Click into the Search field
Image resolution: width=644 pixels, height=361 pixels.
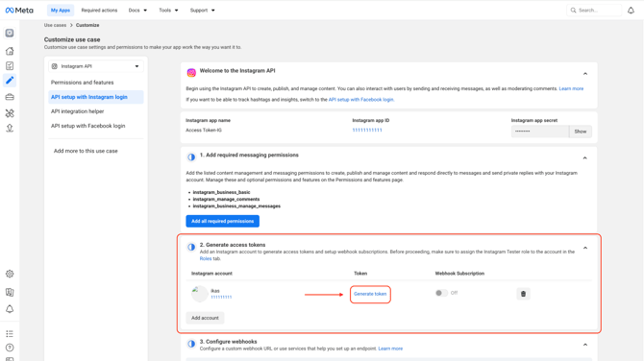[594, 11]
